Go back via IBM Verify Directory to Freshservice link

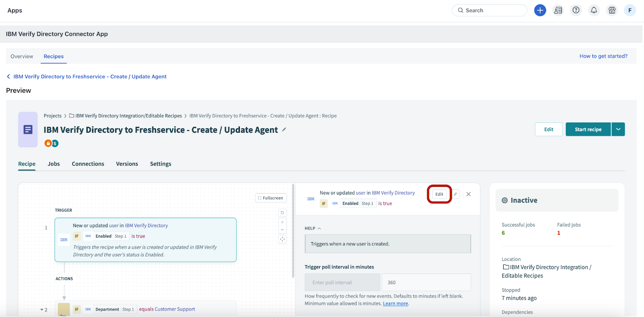click(90, 77)
